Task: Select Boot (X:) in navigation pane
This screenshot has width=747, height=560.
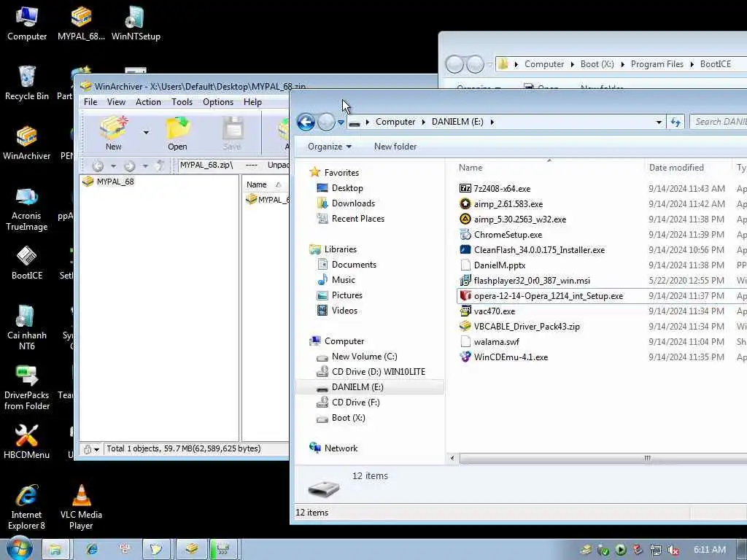Action: 348,418
